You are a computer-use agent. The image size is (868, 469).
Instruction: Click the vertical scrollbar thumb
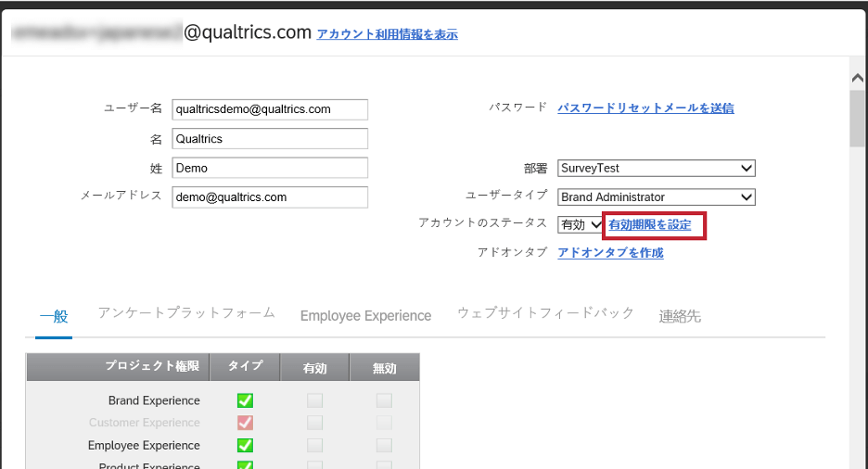(x=858, y=119)
